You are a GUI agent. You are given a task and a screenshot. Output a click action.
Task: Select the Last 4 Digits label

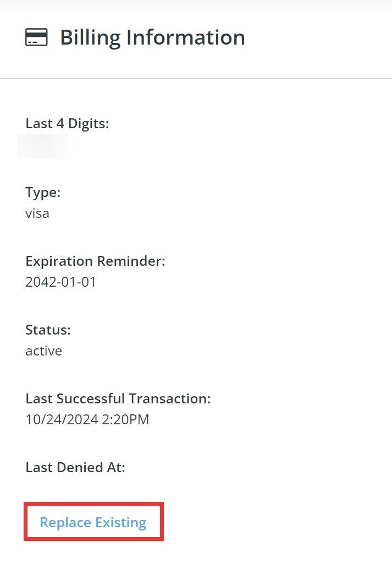(x=67, y=123)
